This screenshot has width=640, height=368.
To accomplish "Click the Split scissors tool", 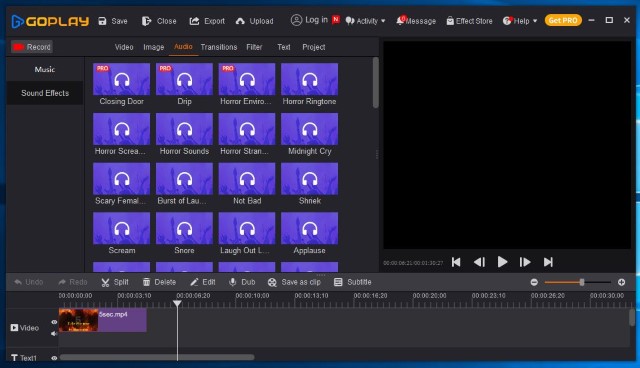I will point(115,282).
